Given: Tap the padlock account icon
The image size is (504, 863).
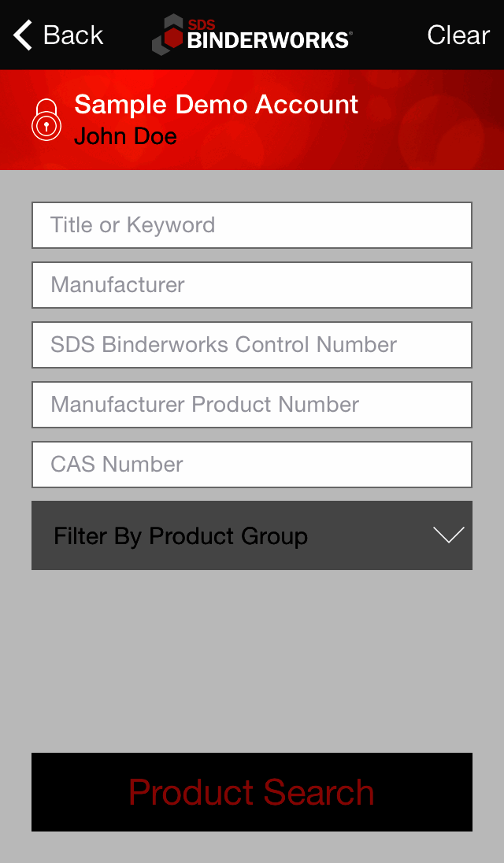Looking at the screenshot, I should tap(46, 120).
